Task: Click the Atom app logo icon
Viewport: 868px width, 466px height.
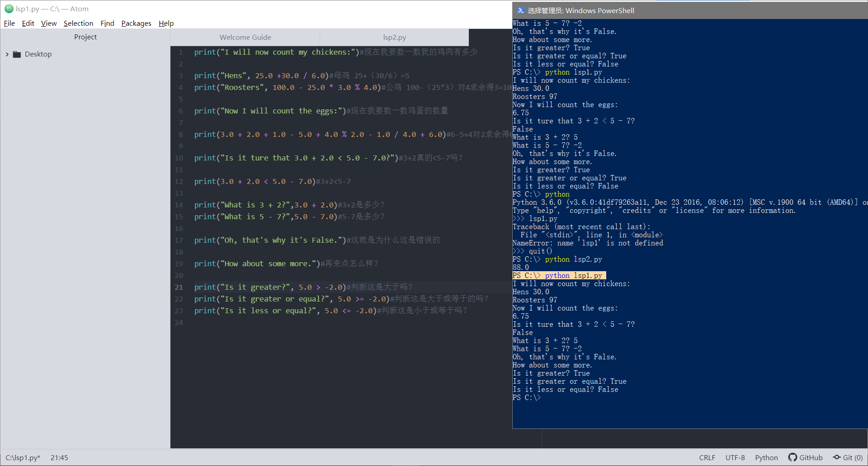Action: (9, 9)
